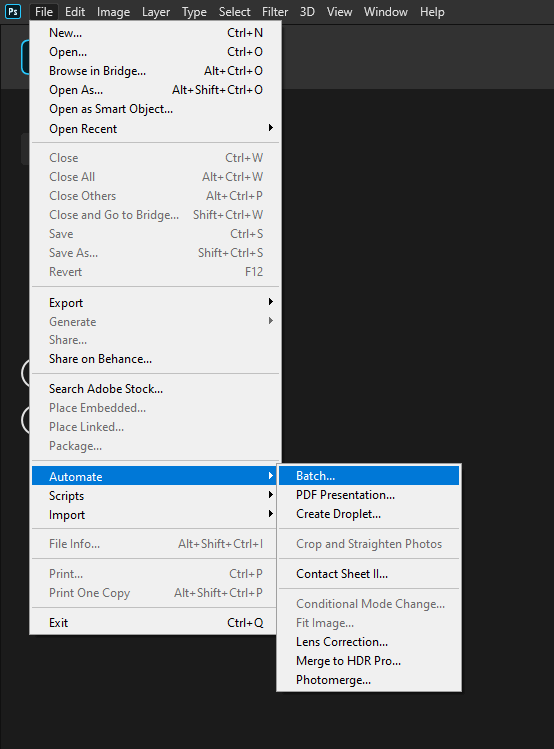Click the Photoshop Ps logo icon

point(13,11)
